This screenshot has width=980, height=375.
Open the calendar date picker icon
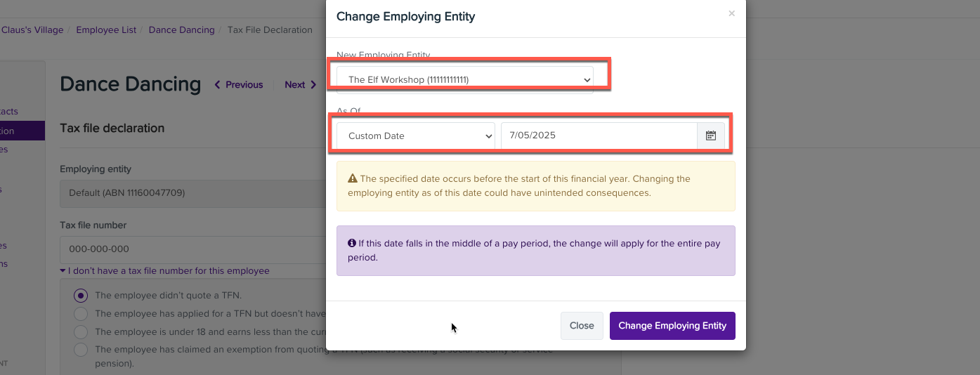point(710,136)
